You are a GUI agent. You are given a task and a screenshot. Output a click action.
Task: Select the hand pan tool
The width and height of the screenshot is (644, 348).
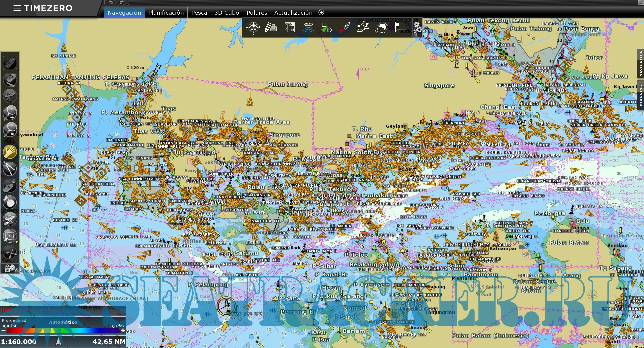point(10,152)
